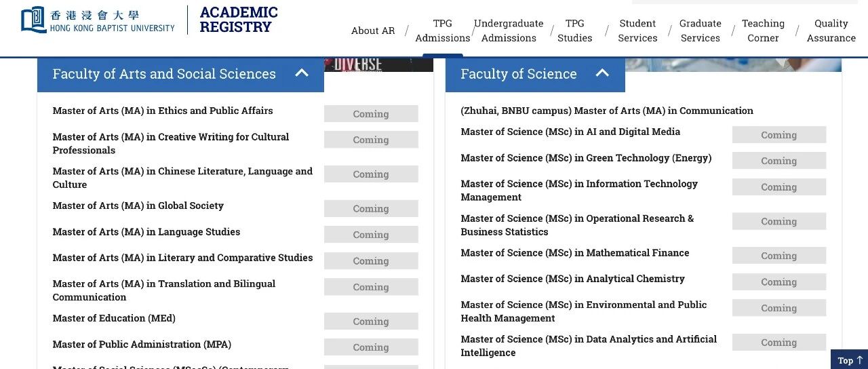
Task: Click Coming button for MSc in Analytical Chemistry
Action: point(779,282)
